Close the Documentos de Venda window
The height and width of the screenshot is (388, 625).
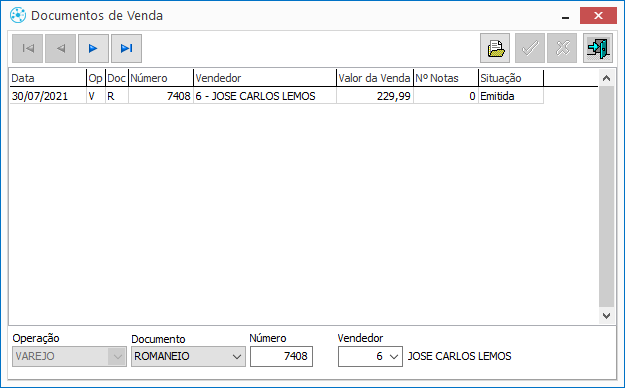(598, 16)
